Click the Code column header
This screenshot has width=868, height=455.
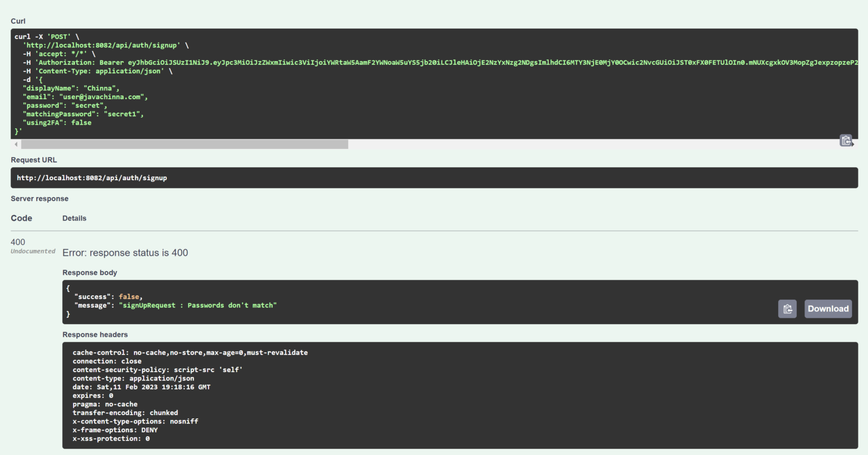21,218
